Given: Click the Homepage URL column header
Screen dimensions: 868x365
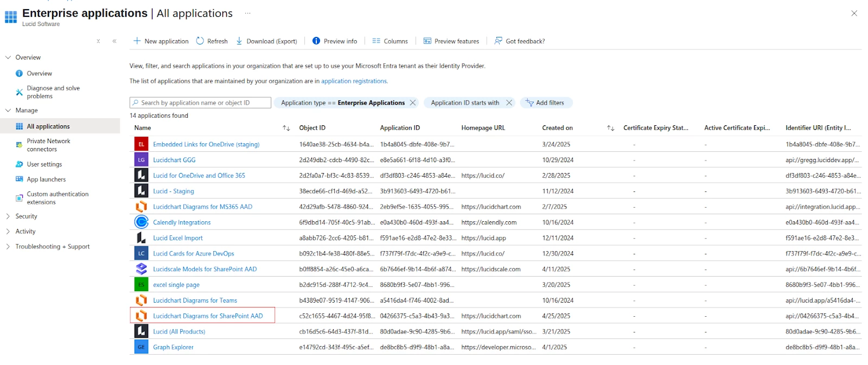Looking at the screenshot, I should coord(483,128).
